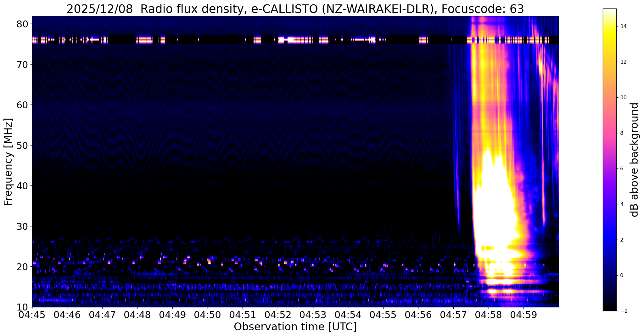Click the 40 MHz frequency tick label
This screenshot has height=336, width=644.
tap(23, 186)
